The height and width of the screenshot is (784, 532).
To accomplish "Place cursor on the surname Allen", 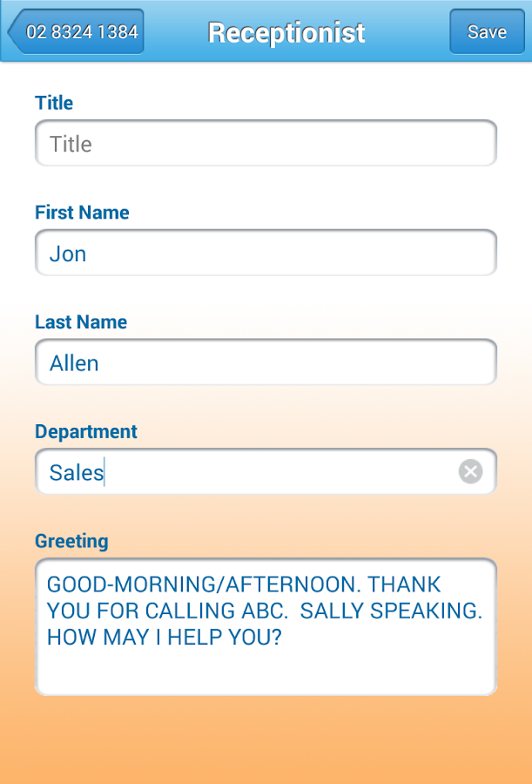I will click(x=74, y=363).
